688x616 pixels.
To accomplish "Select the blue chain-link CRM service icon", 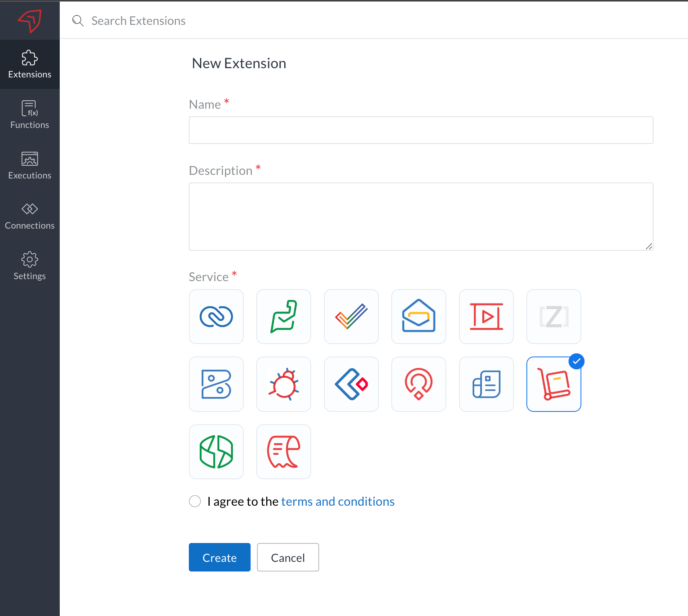I will click(x=216, y=316).
